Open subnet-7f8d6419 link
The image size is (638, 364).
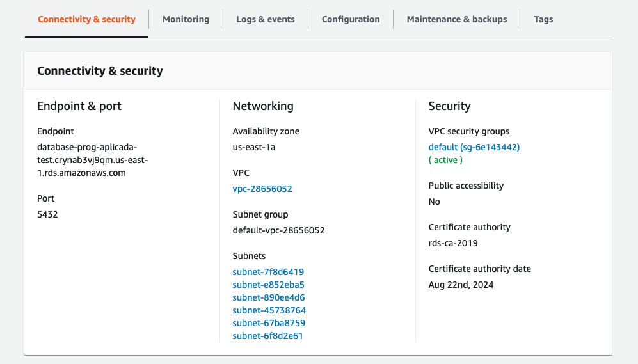[268, 272]
